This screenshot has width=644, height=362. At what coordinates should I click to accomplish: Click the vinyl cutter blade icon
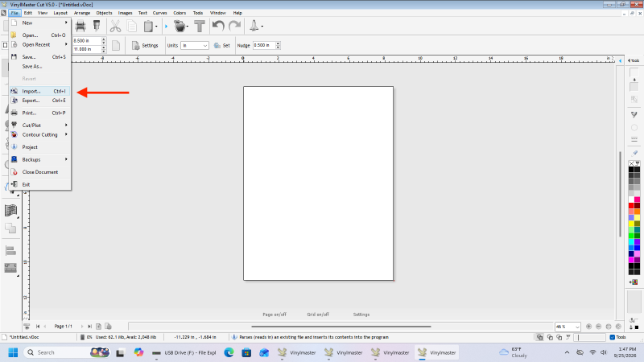click(97, 26)
